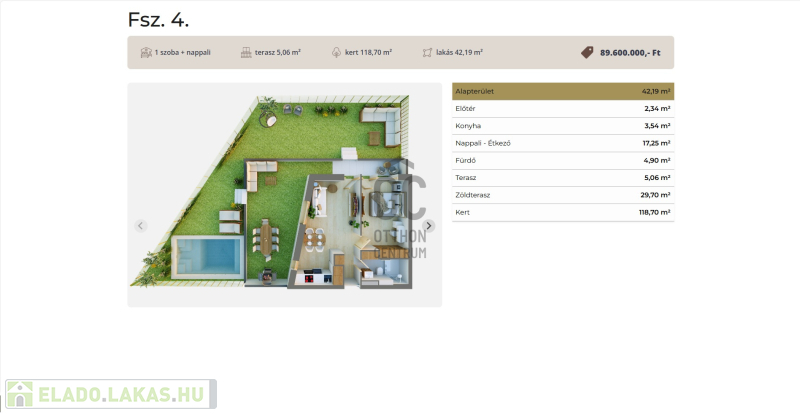
Task: Click the Konyha row in the table
Action: (562, 126)
